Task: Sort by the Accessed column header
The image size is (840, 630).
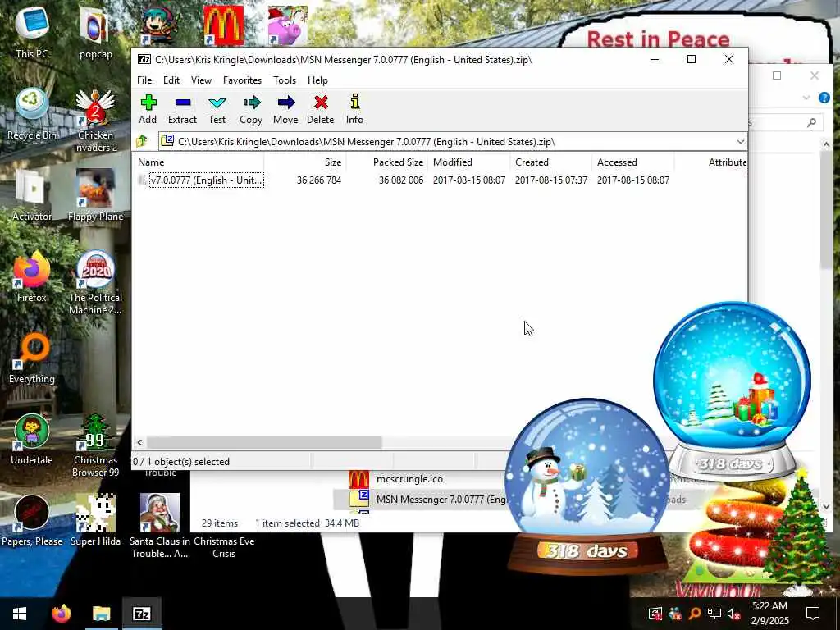Action: (x=633, y=162)
